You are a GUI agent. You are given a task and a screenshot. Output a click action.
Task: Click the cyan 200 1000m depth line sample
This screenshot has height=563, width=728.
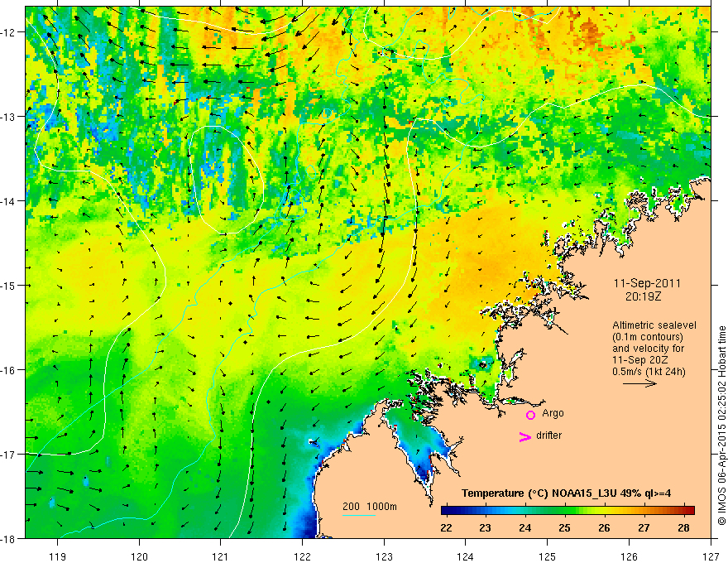[x=359, y=515]
